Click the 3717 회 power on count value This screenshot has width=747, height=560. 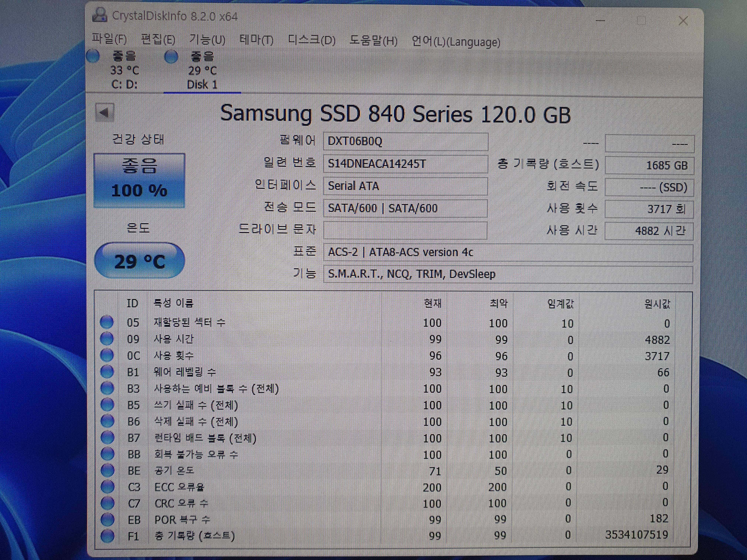pyautogui.click(x=649, y=209)
